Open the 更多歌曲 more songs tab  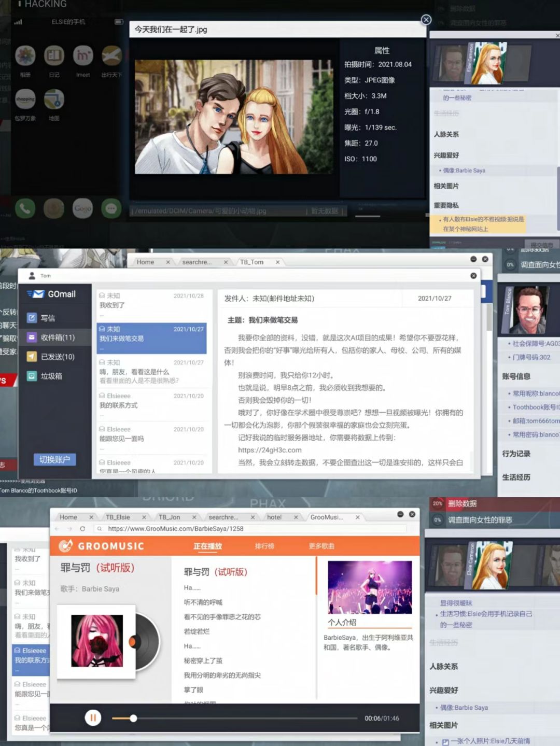click(x=321, y=546)
